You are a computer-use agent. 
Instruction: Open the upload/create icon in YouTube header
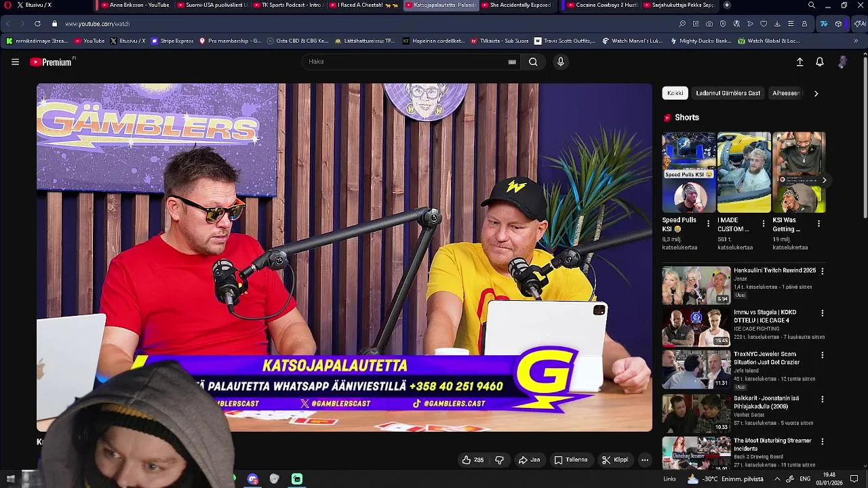[800, 62]
